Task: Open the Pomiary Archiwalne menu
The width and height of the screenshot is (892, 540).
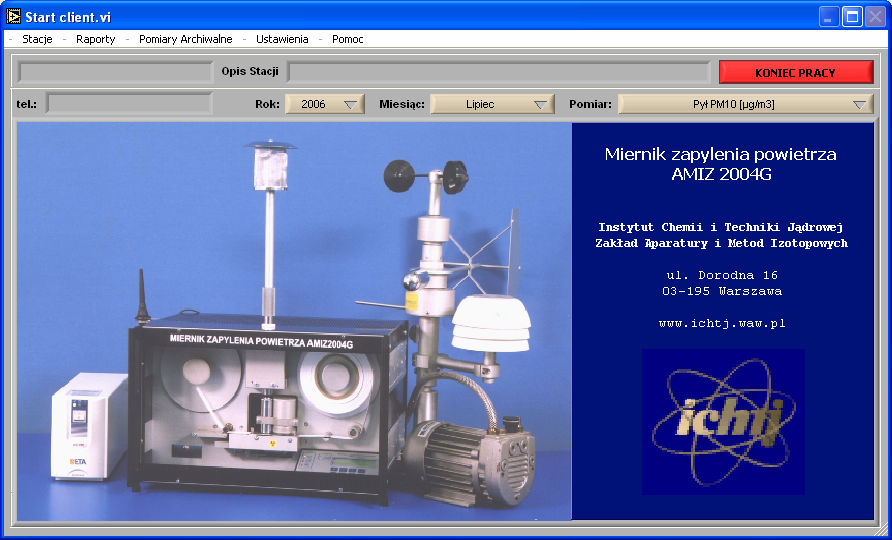Action: pos(185,39)
